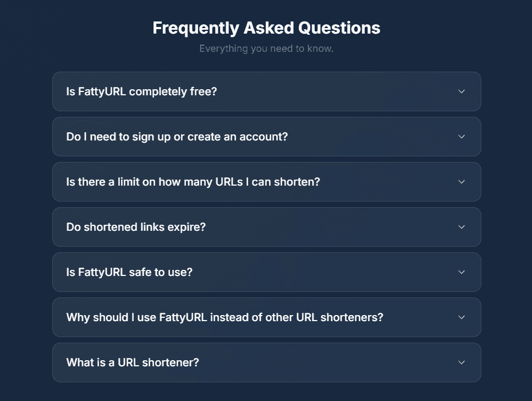
Task: Click the chevron beside 'Do shortened links expire?'
Action: [462, 227]
